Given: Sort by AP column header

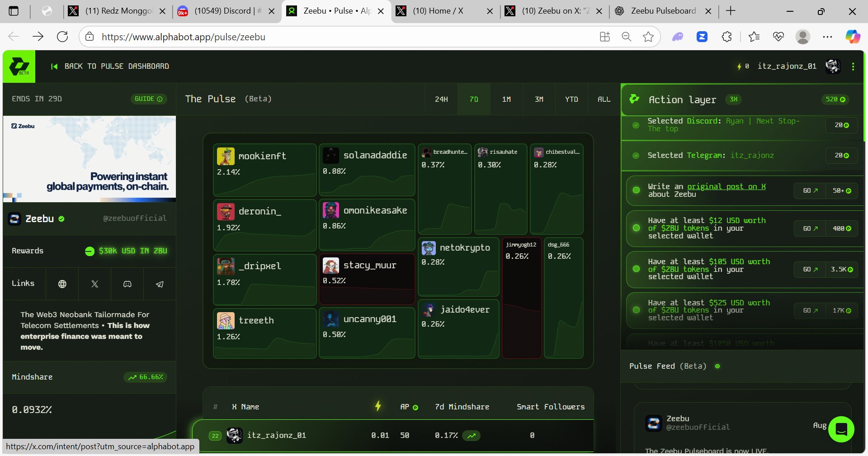Looking at the screenshot, I should click(x=409, y=407).
